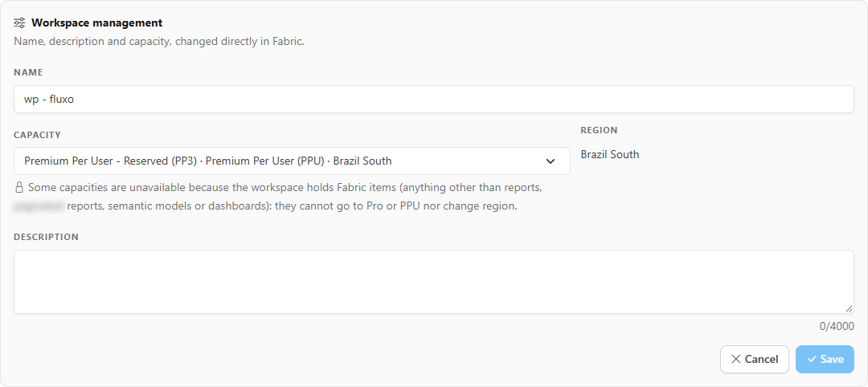Open the Capacity dropdown
This screenshot has height=387, width=868.
click(x=292, y=161)
